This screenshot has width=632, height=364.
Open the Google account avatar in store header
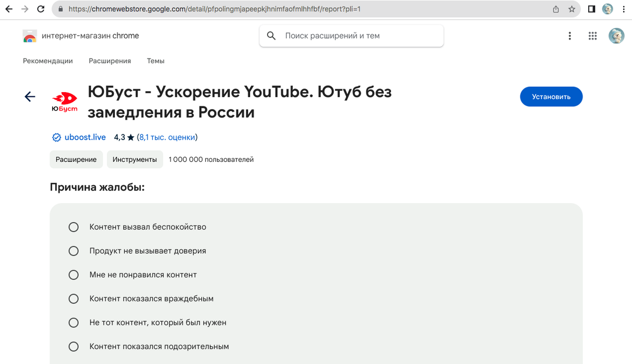pos(616,36)
